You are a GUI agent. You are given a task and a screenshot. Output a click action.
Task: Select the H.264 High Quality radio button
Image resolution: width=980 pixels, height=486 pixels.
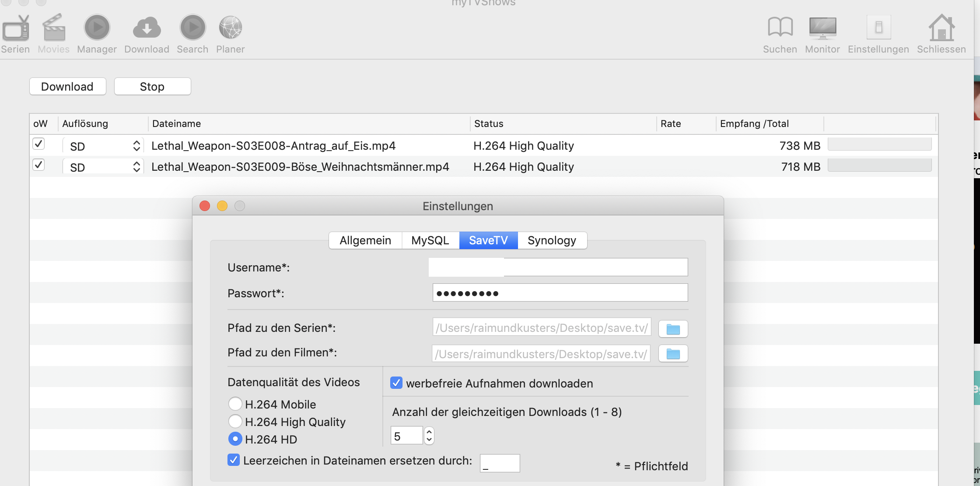point(235,421)
